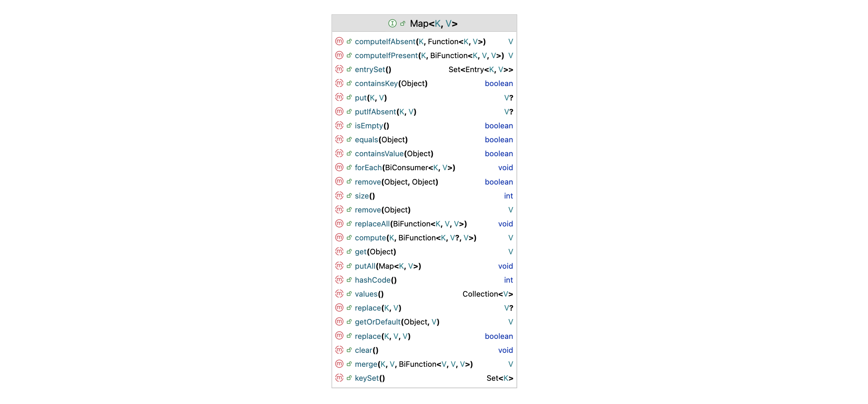This screenshot has height=404, width=868.
Task: Select the boolean return type beside containsValue
Action: click(499, 154)
